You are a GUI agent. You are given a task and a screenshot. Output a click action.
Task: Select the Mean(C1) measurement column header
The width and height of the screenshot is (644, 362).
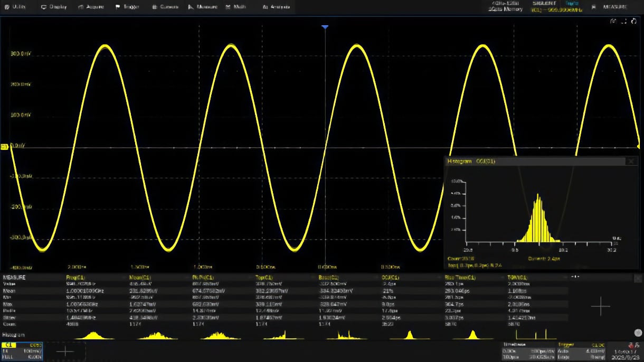(140, 277)
